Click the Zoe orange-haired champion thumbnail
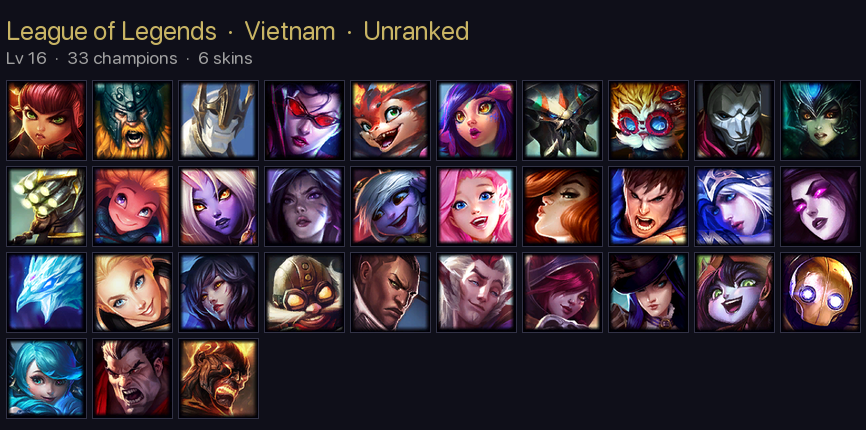Image resolution: width=866 pixels, height=430 pixels. tap(133, 206)
